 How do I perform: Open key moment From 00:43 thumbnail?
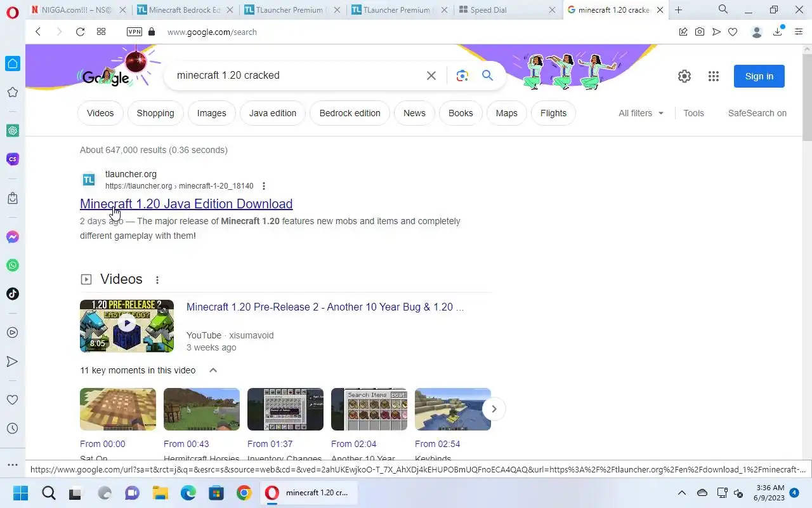[202, 410]
